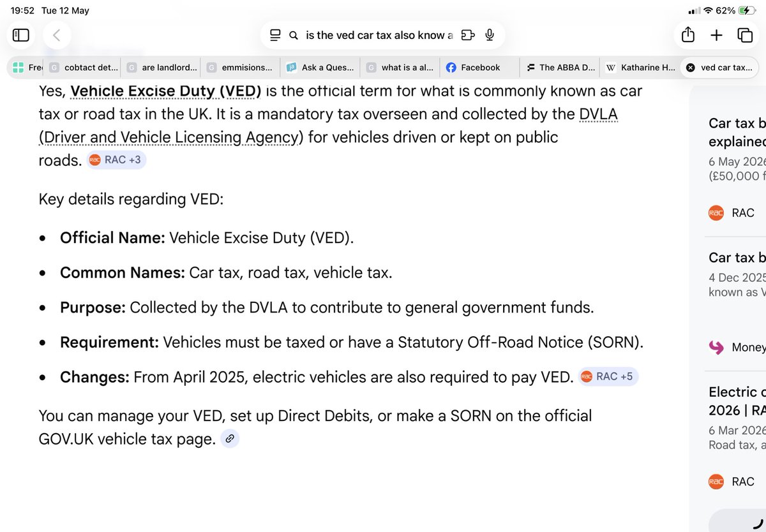Show the tab overview

(745, 35)
